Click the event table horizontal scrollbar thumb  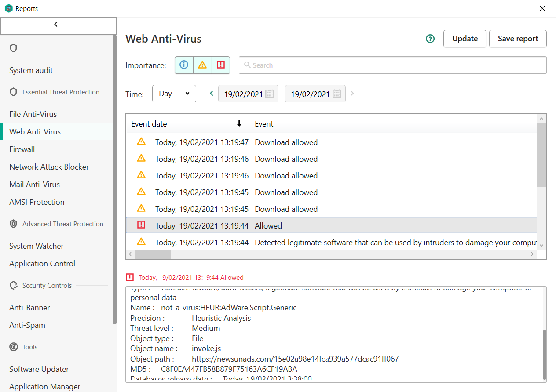[153, 254]
